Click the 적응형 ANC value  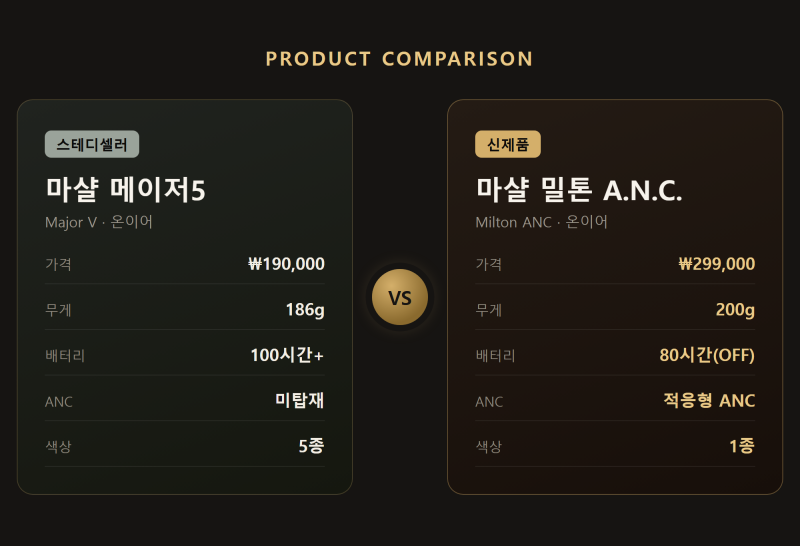click(709, 401)
